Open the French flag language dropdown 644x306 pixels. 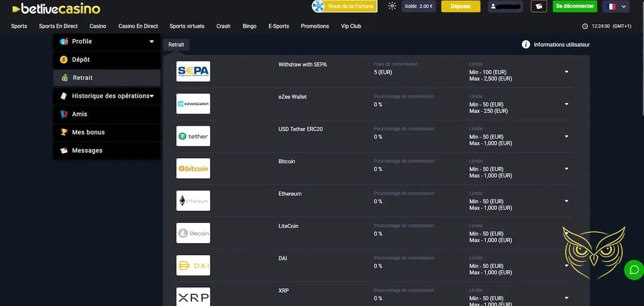pos(616,6)
